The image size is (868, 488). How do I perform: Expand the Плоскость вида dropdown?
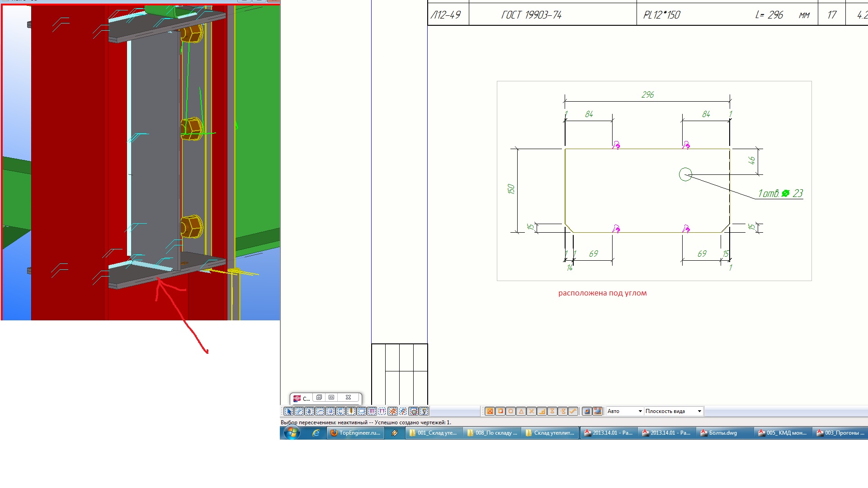[x=699, y=411]
